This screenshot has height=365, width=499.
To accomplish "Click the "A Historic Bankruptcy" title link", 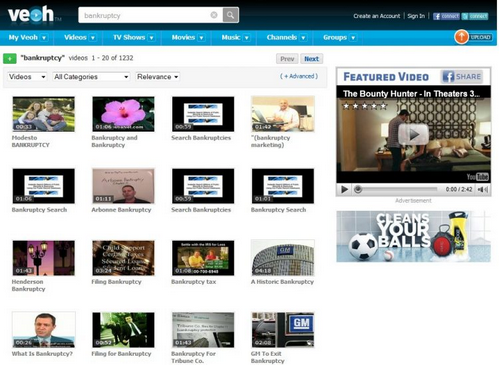I will pyautogui.click(x=282, y=282).
